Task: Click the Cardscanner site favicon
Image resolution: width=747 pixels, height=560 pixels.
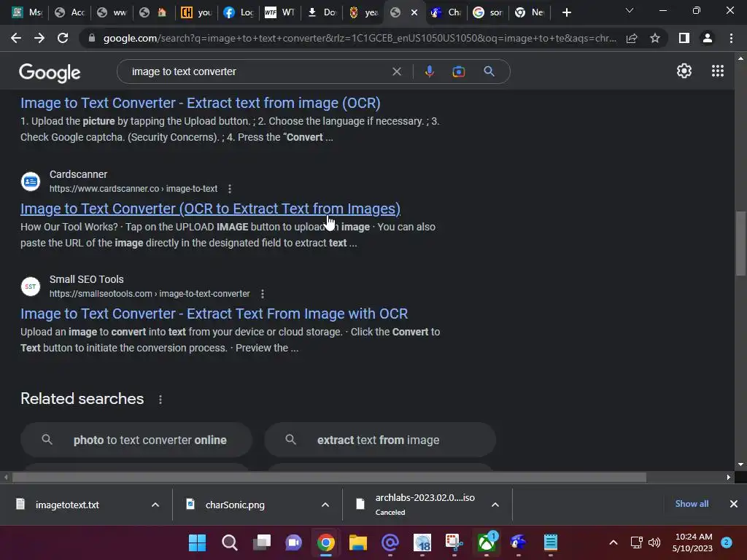Action: [x=31, y=182]
